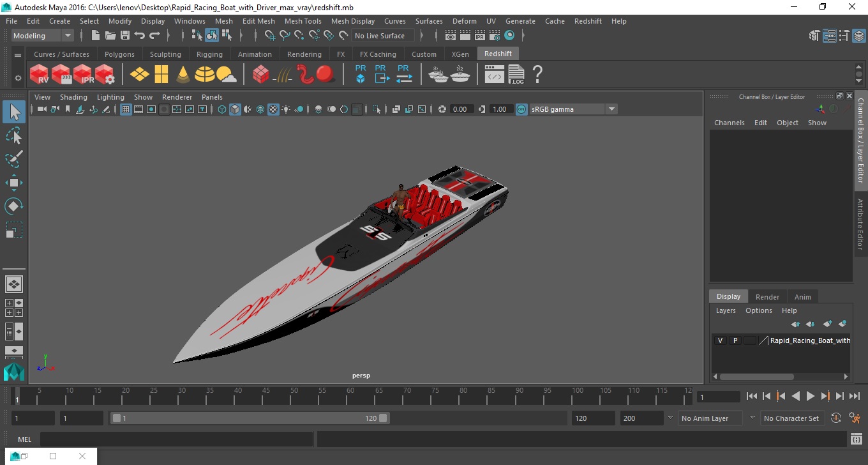Open the layer editor Options menu
Screen dimensions: 868x465
point(758,310)
